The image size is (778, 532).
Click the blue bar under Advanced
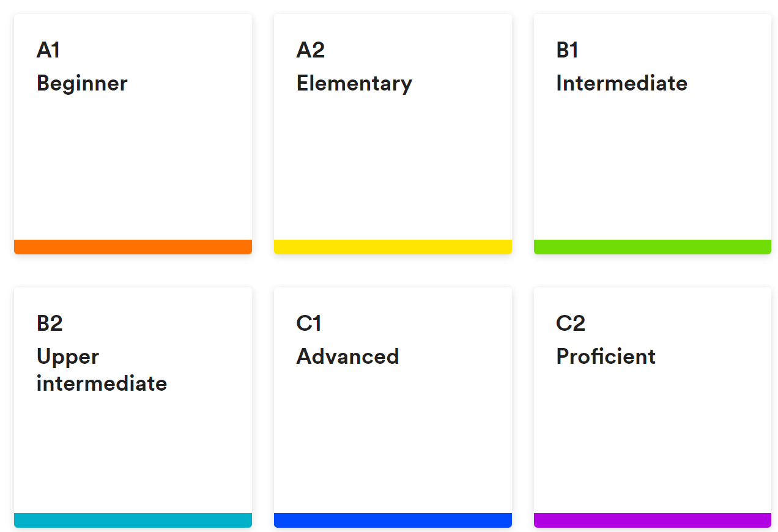click(x=393, y=520)
